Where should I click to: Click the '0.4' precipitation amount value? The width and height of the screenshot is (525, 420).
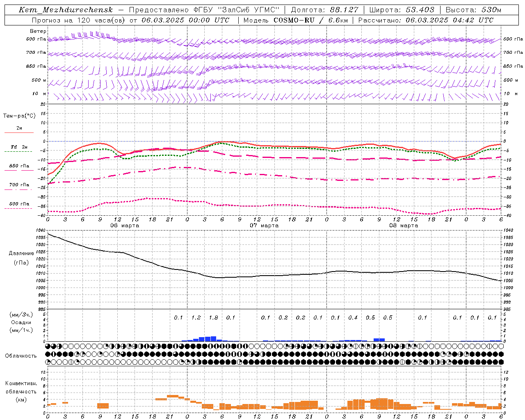(353, 317)
